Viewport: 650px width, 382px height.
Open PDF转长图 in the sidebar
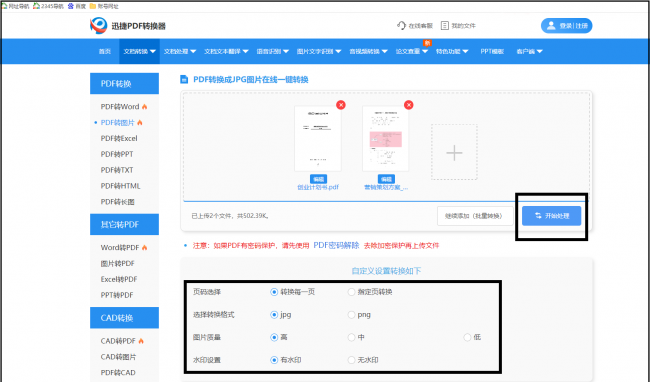118,202
